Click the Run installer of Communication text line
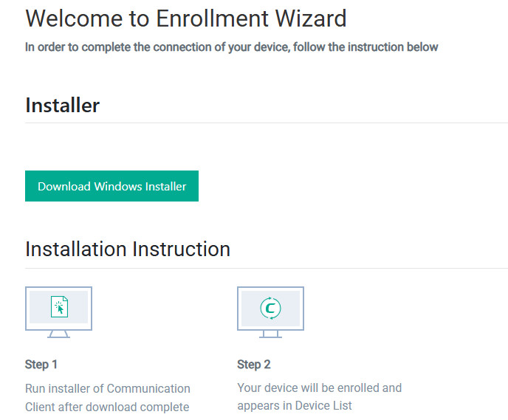This screenshot has height=420, width=508. [108, 388]
